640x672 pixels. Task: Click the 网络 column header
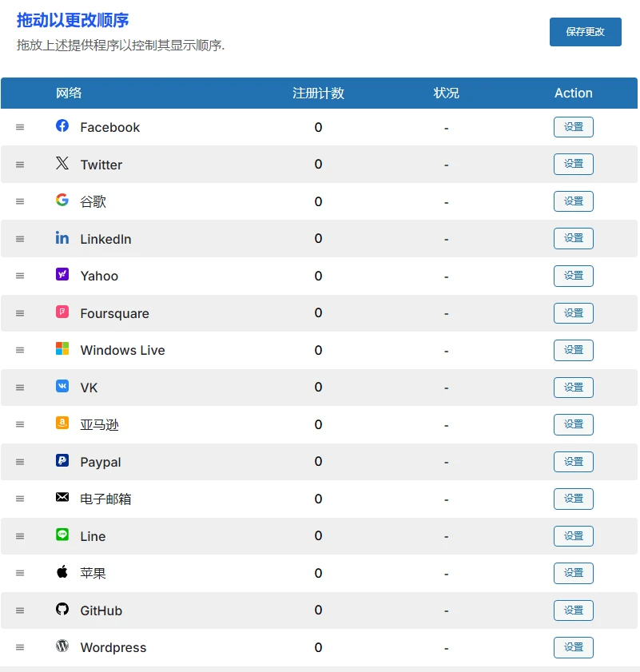tap(69, 93)
